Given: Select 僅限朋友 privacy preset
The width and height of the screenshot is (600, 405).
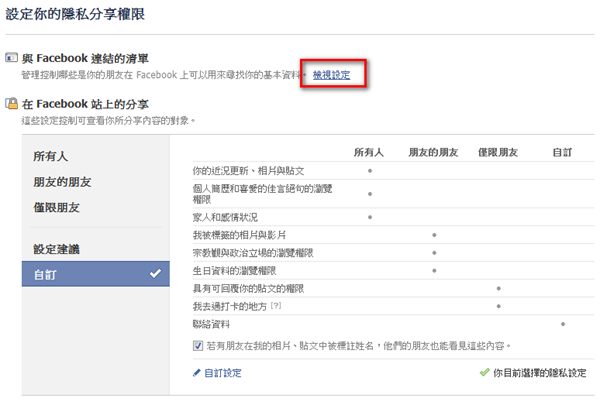Looking at the screenshot, I should pyautogui.click(x=58, y=209).
